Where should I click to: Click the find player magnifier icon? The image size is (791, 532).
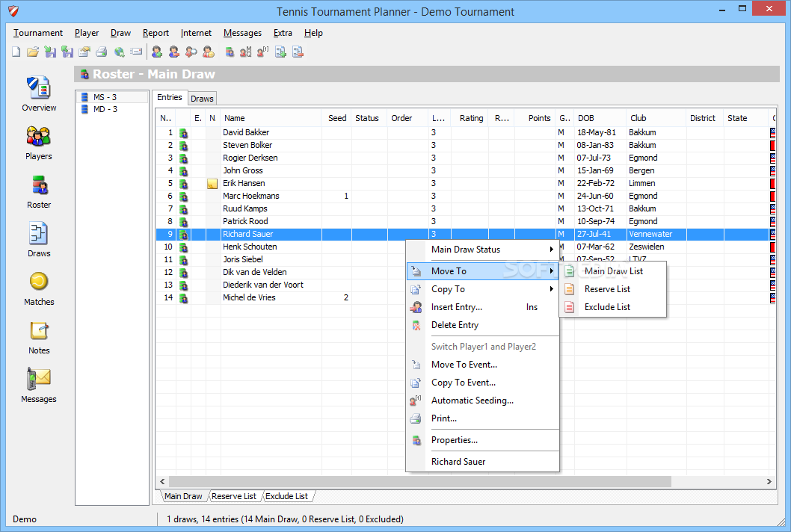click(x=191, y=52)
